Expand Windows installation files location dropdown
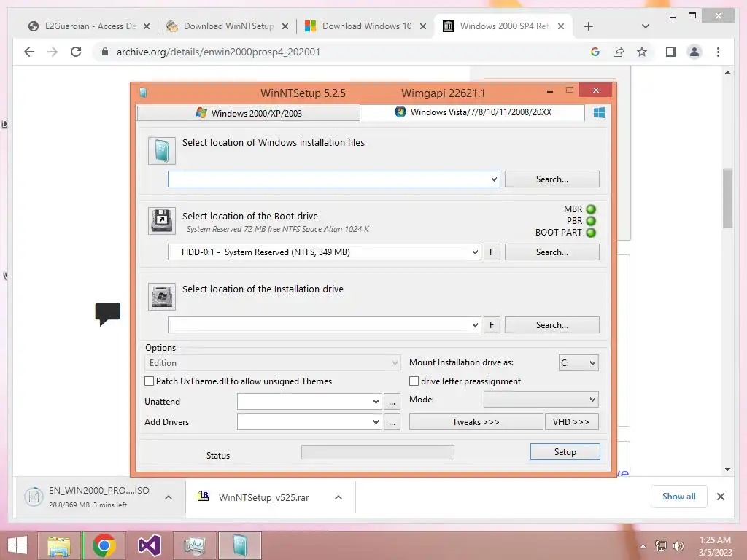The height and width of the screenshot is (560, 747). pyautogui.click(x=494, y=179)
